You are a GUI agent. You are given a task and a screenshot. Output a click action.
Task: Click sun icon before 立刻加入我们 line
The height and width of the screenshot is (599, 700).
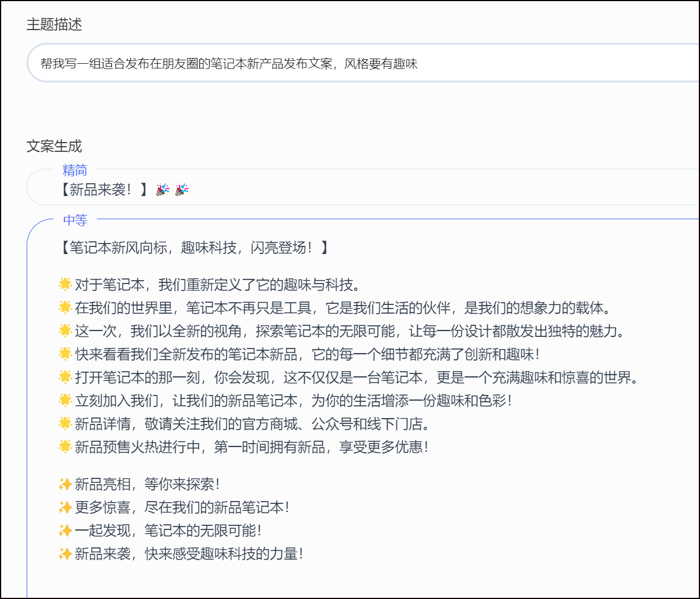(65, 400)
